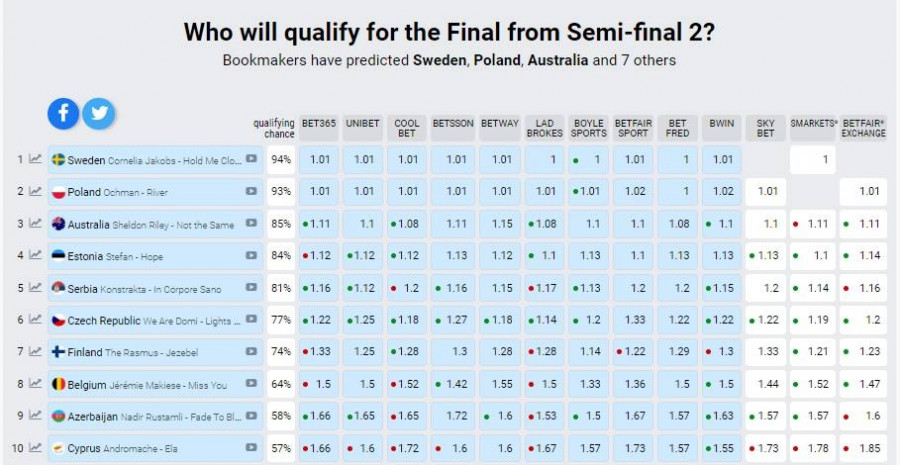
Task: Click the qualifying chance column header
Action: coord(274,128)
